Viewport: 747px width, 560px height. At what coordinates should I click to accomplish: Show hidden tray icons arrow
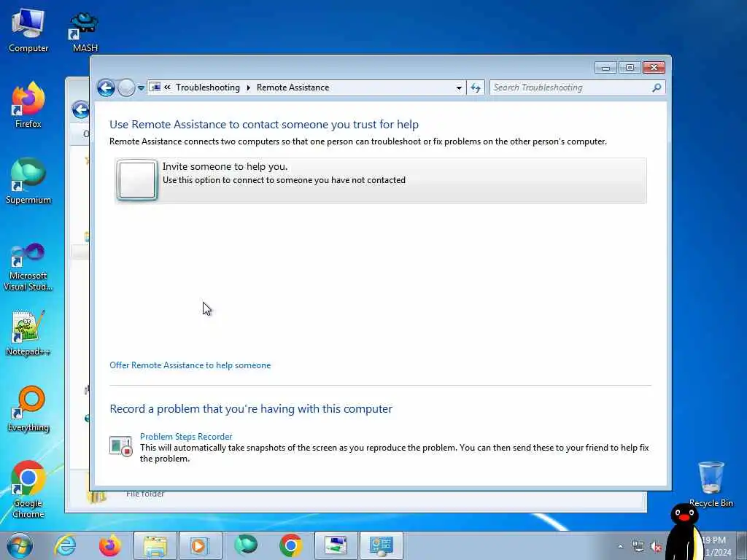pos(620,547)
